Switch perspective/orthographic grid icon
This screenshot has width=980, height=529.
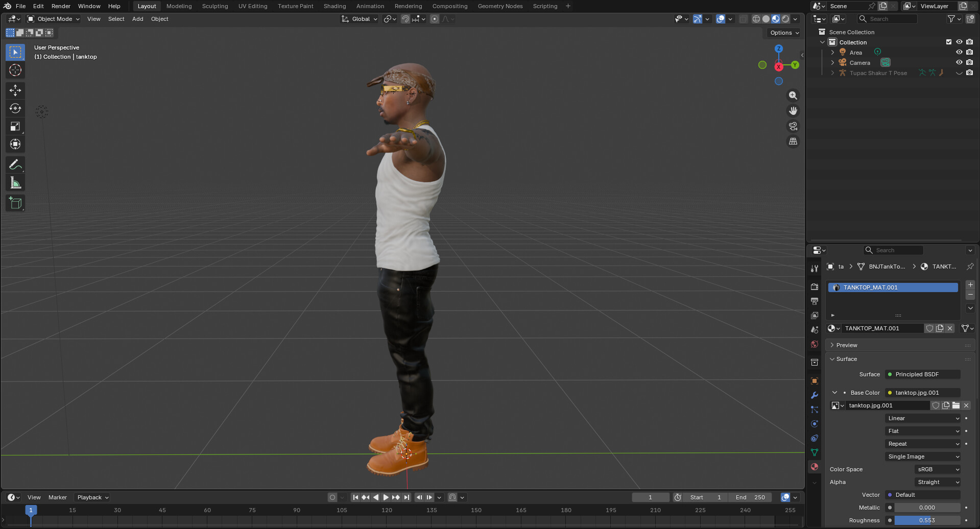coord(793,141)
